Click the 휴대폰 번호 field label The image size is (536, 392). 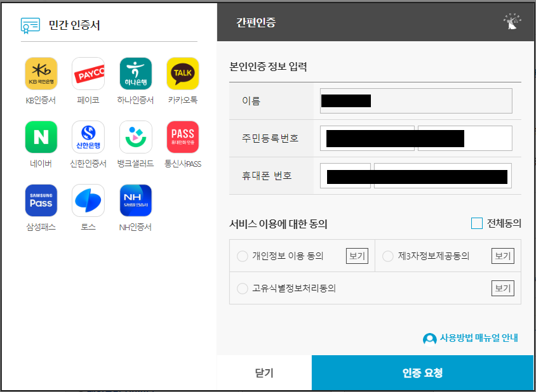pos(267,176)
